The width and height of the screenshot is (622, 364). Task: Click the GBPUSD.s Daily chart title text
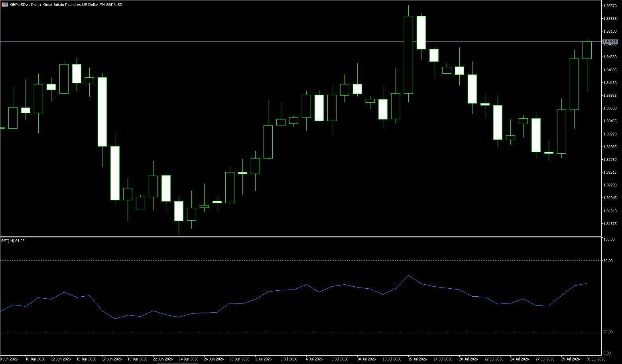pos(67,4)
